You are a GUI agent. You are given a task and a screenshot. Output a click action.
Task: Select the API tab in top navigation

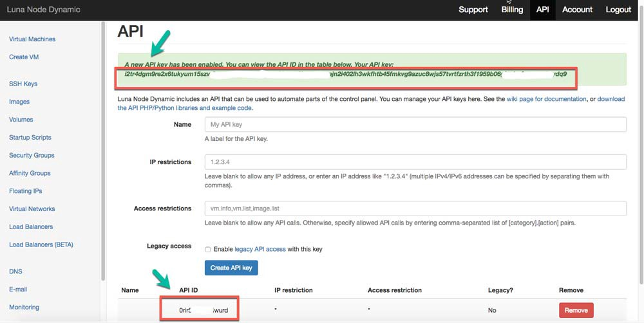542,10
